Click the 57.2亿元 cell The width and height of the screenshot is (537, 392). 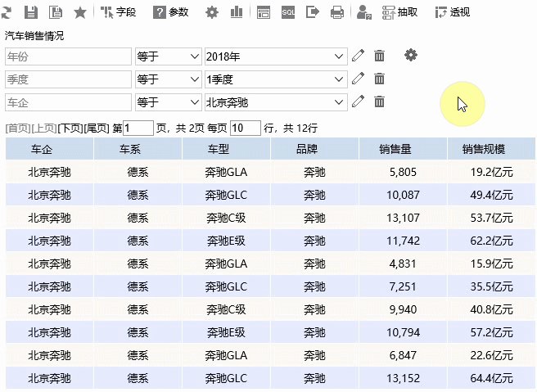tap(491, 332)
